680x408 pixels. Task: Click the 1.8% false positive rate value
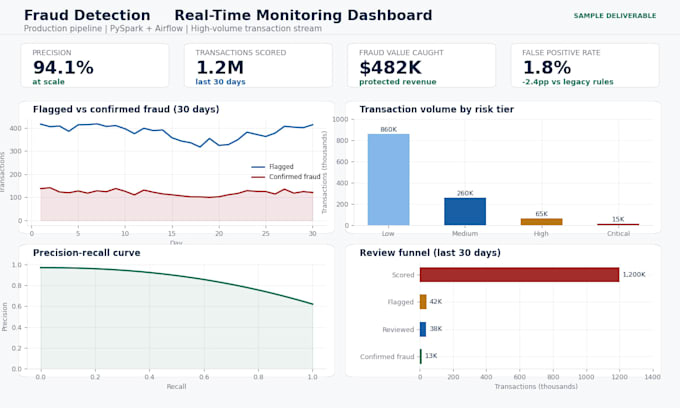coord(547,68)
